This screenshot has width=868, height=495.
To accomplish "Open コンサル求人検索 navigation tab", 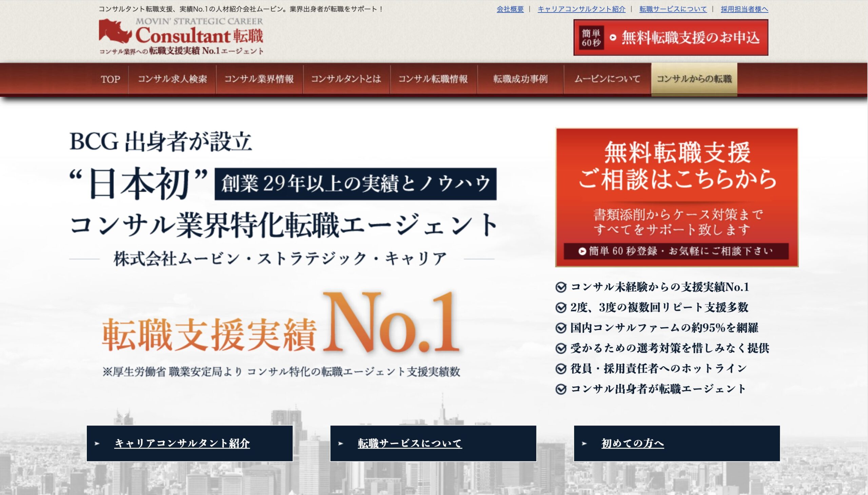I will pyautogui.click(x=172, y=79).
